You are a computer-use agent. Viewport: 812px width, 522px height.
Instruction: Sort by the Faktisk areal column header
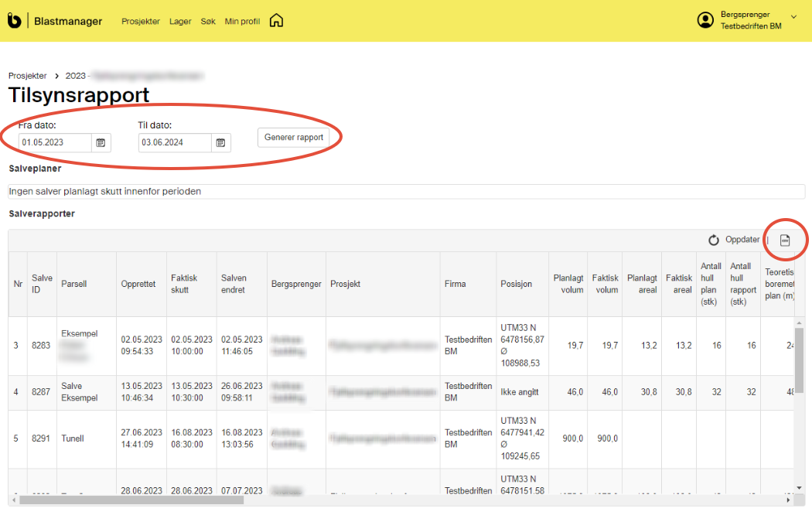point(679,284)
